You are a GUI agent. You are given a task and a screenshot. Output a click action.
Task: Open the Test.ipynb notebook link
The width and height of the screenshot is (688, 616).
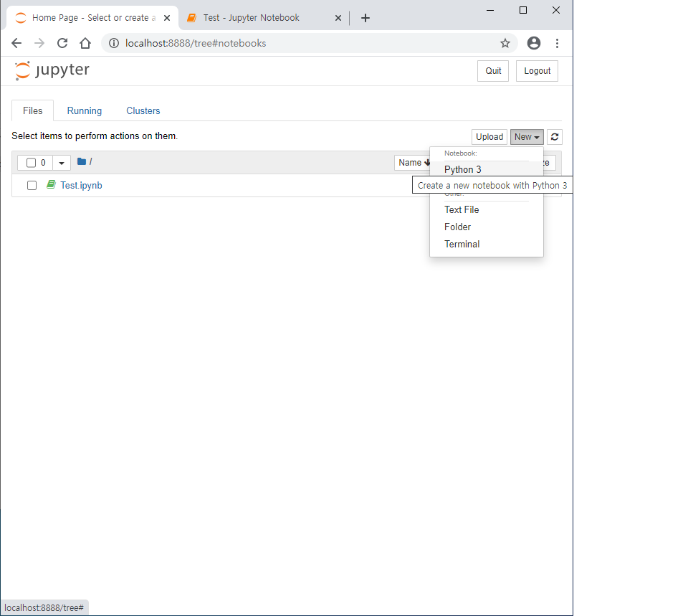[x=81, y=185]
